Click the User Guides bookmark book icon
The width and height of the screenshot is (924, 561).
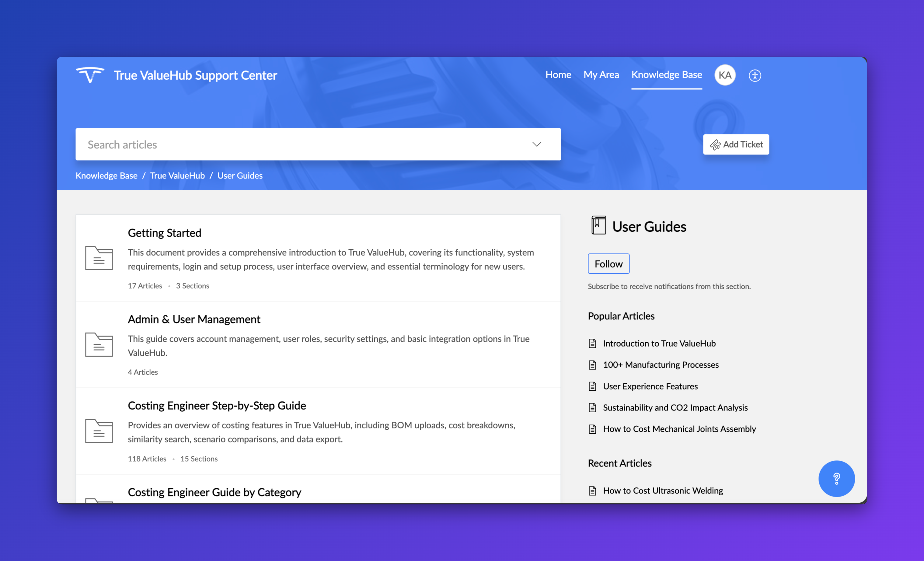(598, 225)
